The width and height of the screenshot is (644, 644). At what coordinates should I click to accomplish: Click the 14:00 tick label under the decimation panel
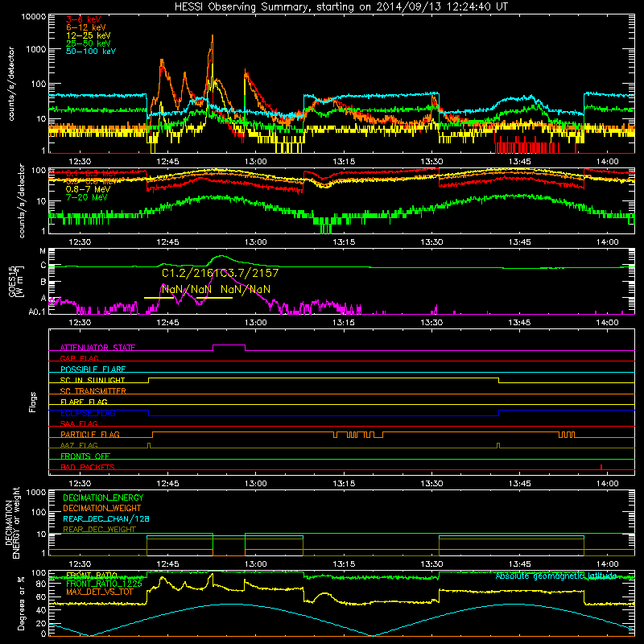(608, 564)
